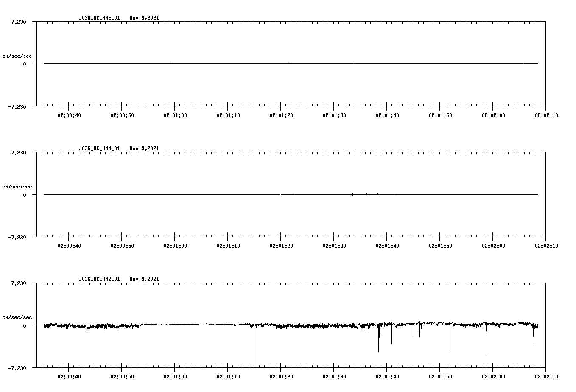Screen dimensions: 576x392
Task: Click cm/sec/sec unit label on HNZ plot
Action: tap(17, 317)
